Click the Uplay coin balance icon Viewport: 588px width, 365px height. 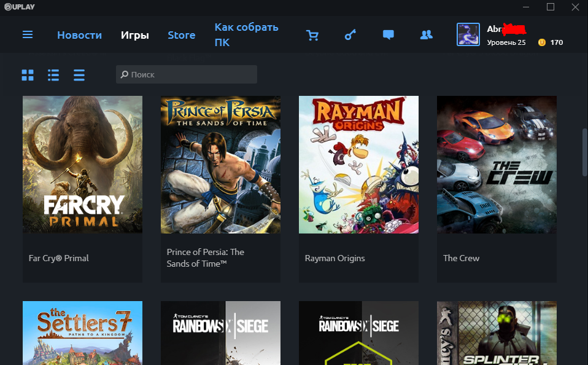[x=542, y=42]
